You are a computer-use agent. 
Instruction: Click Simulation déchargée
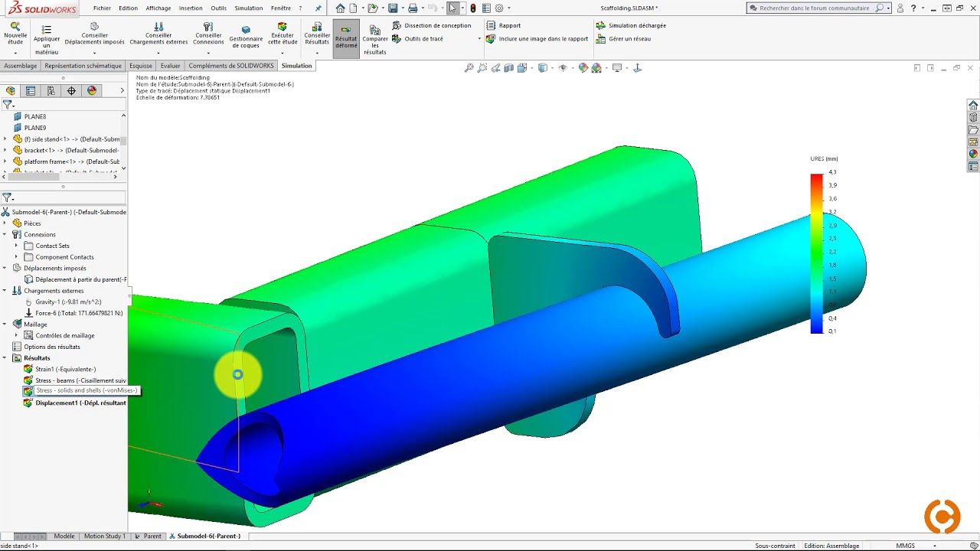pyautogui.click(x=631, y=25)
